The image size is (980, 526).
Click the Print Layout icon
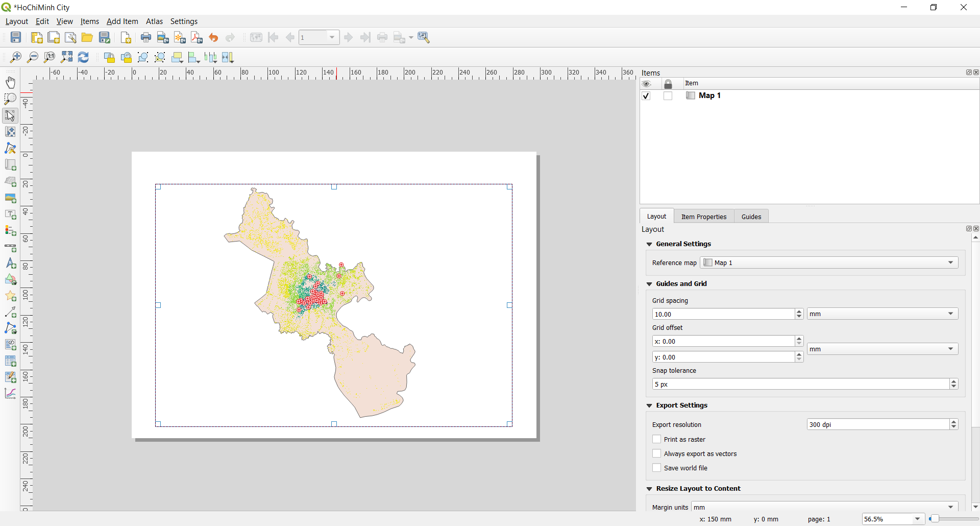[146, 37]
